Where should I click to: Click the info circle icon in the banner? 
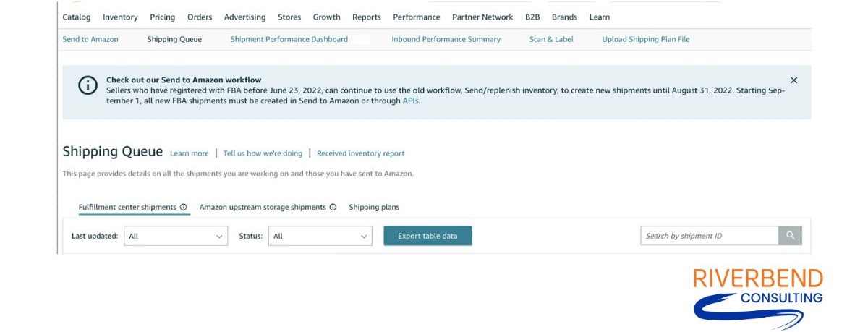click(x=88, y=85)
